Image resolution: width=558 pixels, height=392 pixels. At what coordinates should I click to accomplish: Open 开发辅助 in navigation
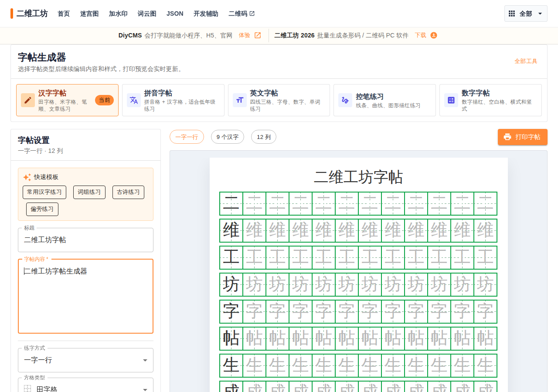tap(206, 14)
